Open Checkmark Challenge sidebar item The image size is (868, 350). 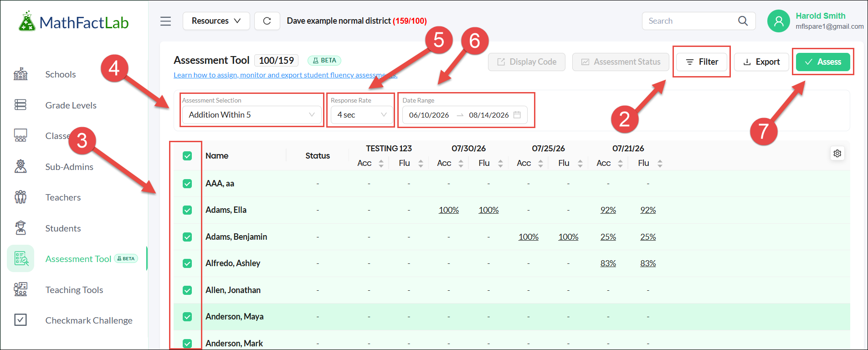(89, 320)
